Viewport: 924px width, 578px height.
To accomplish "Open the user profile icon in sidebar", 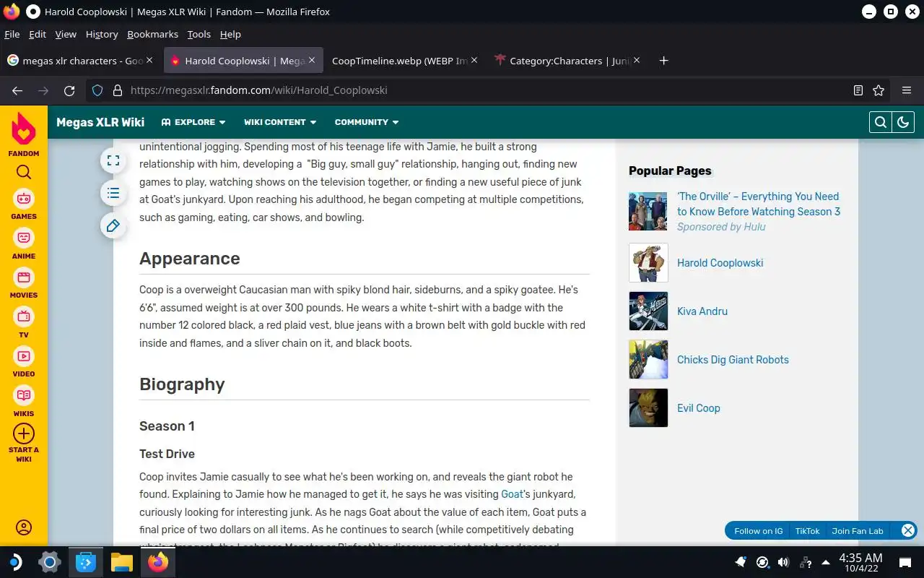I will point(24,527).
